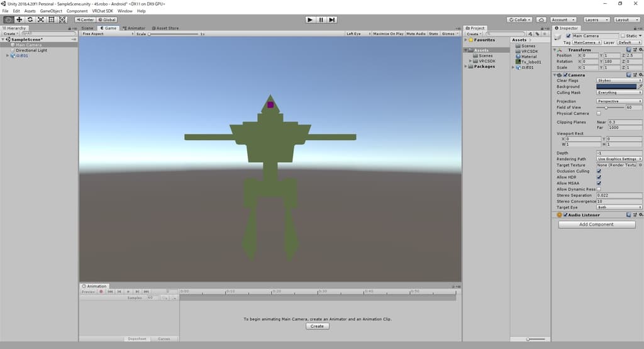Image resolution: width=644 pixels, height=349 pixels.
Task: Advance one frame with the Step button
Action: [x=332, y=19]
